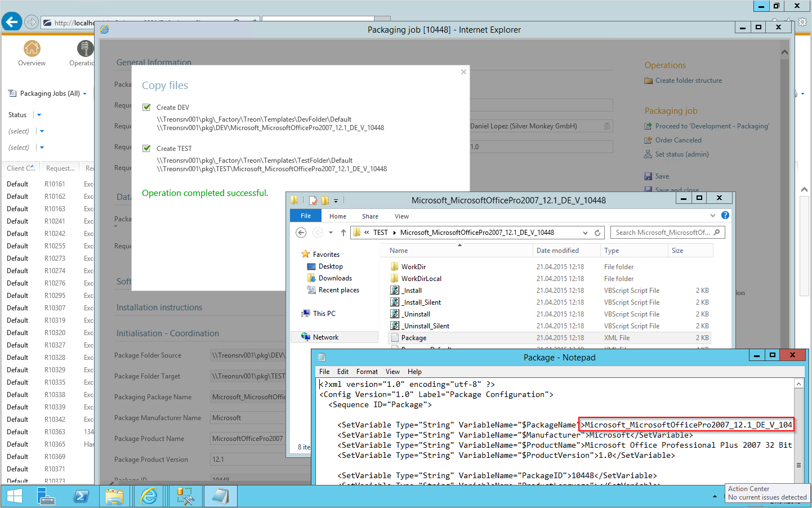Show hidden system tray icons
Screen dimensions: 812x508
(x=715, y=496)
